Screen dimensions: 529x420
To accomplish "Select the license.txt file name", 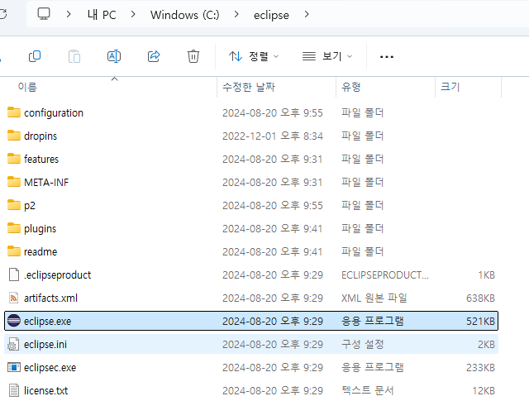I will (x=46, y=391).
